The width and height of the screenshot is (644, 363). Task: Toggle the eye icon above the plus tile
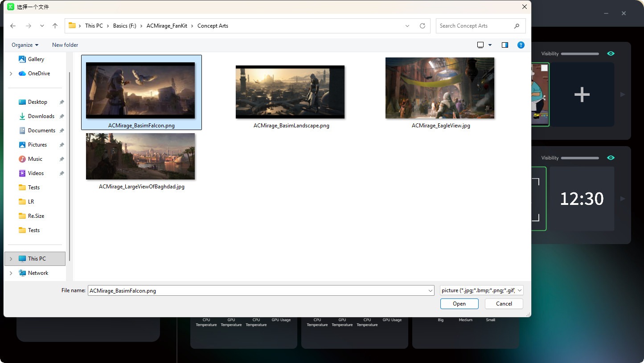(611, 53)
